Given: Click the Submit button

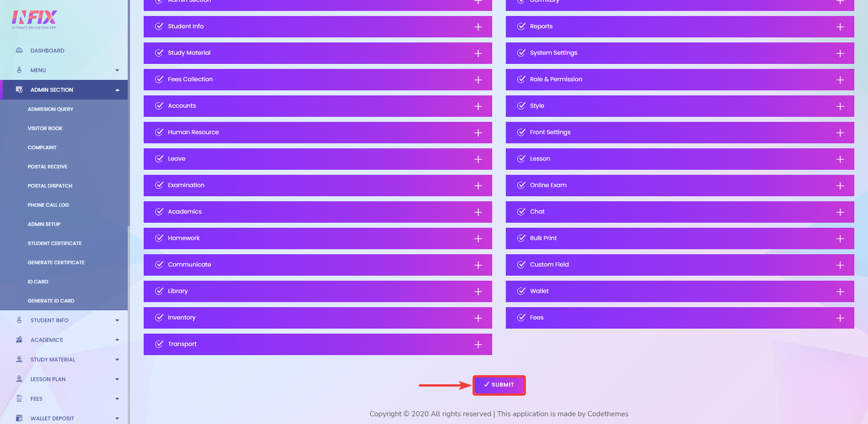Looking at the screenshot, I should (499, 385).
